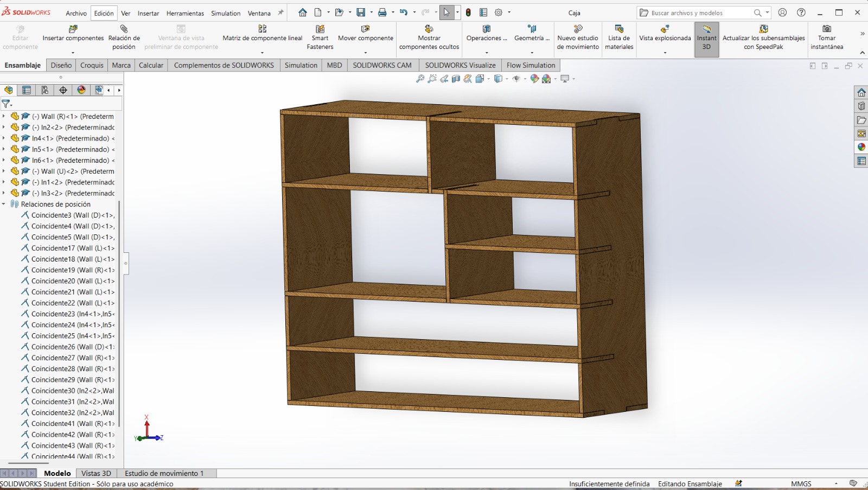Switch to the Vistas 3D tab
The width and height of the screenshot is (868, 490).
tap(96, 473)
